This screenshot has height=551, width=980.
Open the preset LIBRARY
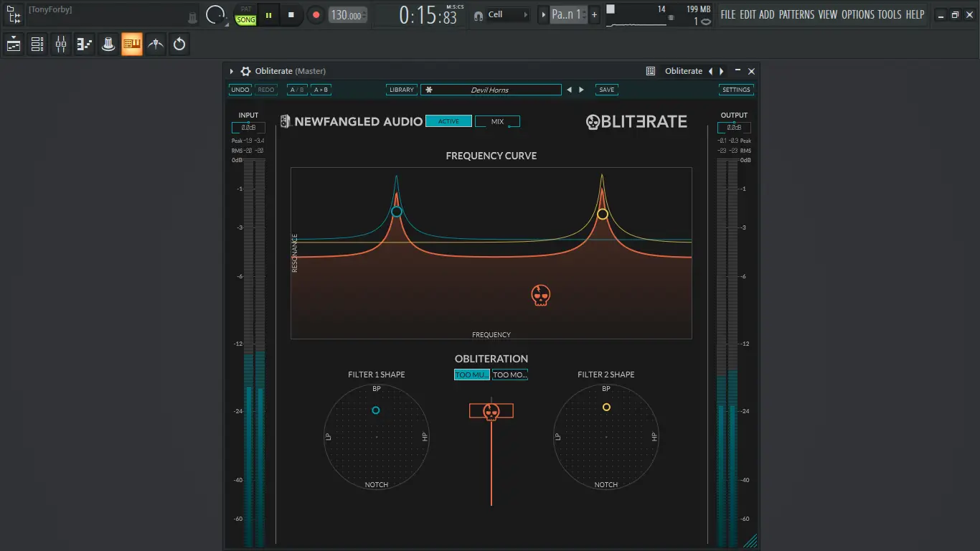coord(402,90)
